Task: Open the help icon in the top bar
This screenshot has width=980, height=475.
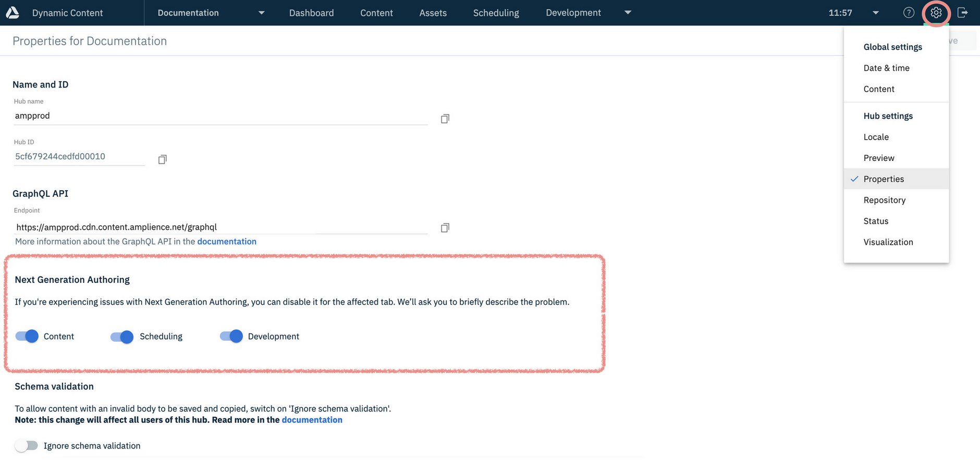Action: click(908, 12)
